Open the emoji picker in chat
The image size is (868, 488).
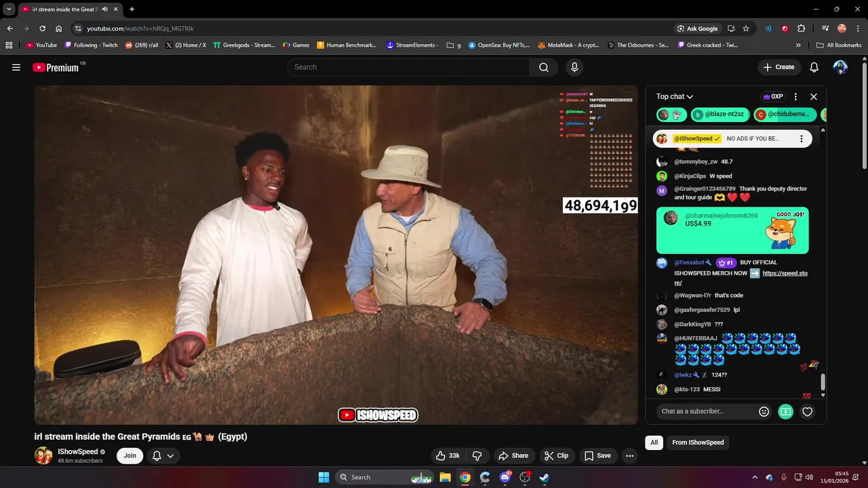point(764,411)
